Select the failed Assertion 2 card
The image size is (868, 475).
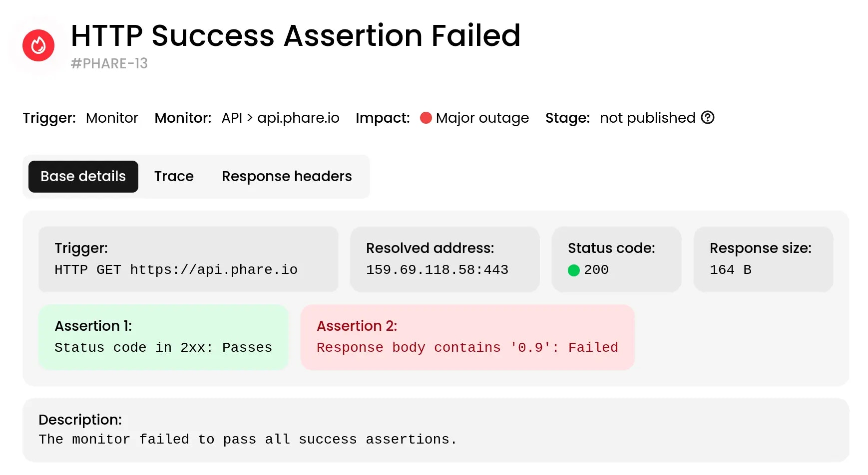click(x=467, y=337)
